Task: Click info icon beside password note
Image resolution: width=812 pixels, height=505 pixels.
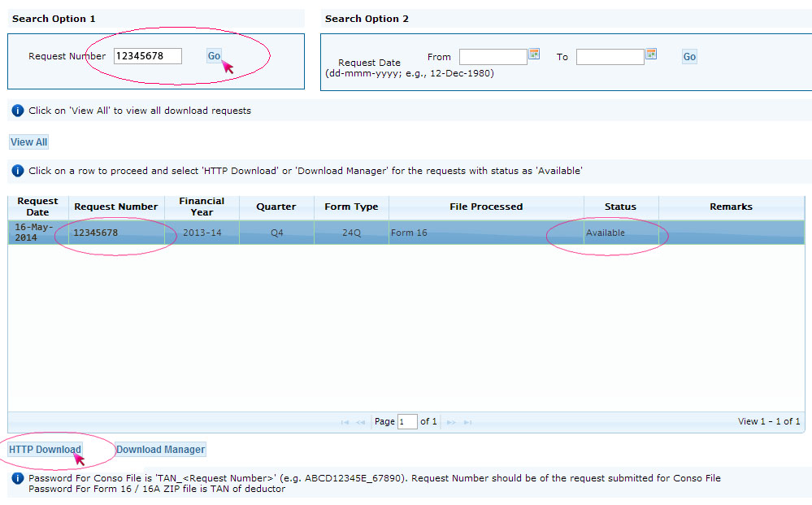Action: [18, 478]
